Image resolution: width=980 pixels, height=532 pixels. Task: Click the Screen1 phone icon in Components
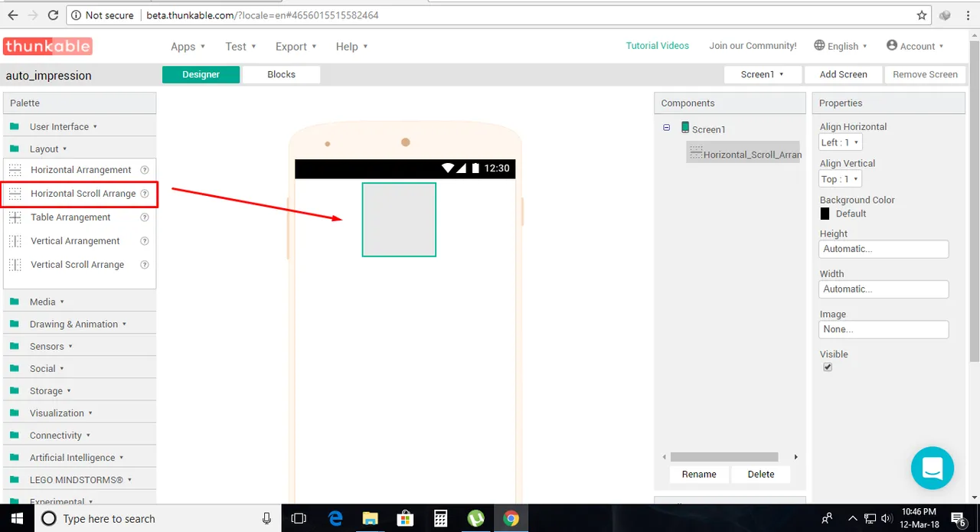point(685,128)
